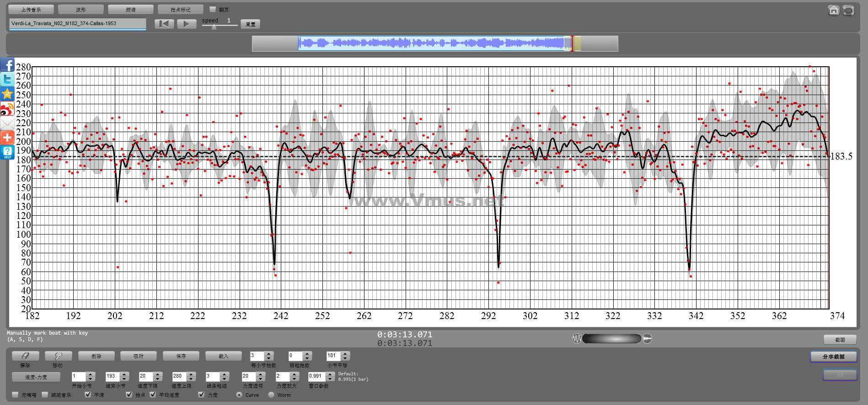This screenshot has height=405, width=868.
Task: Share on Weibo using sidebar icon
Action: (7, 109)
